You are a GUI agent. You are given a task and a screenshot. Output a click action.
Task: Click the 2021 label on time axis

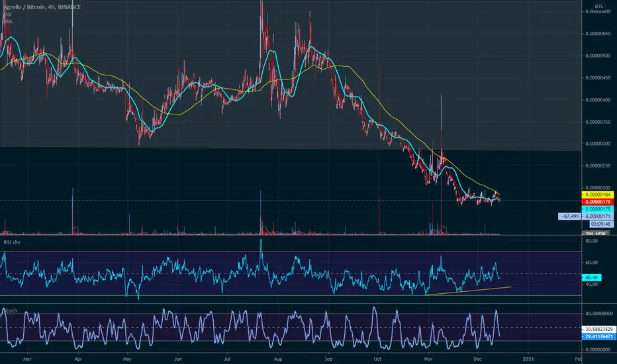click(x=528, y=359)
